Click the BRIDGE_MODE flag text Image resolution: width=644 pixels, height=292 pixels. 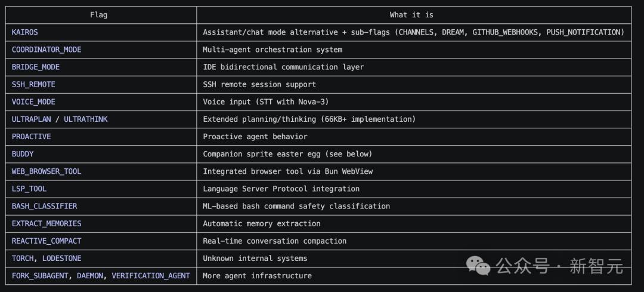pyautogui.click(x=36, y=67)
